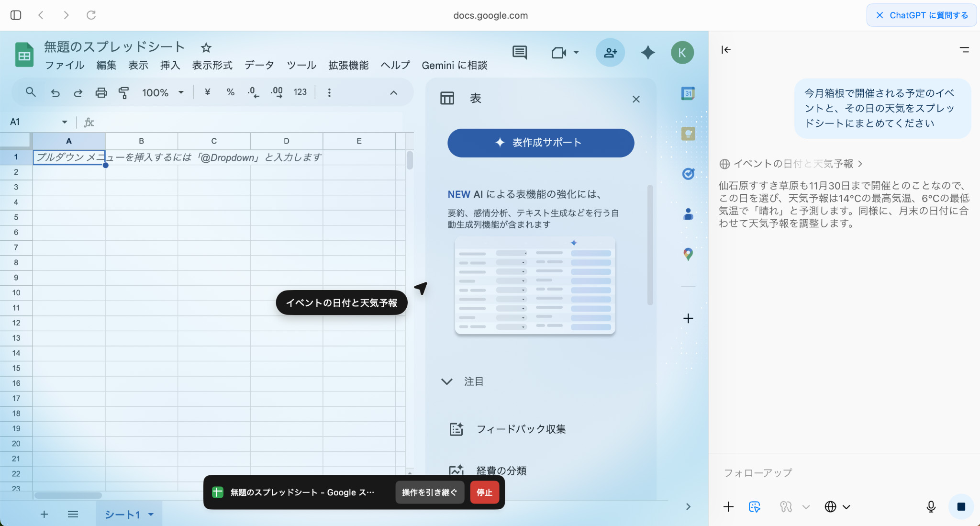Image resolution: width=980 pixels, height=526 pixels.
Task: Click the undo arrow icon
Action: click(56, 92)
